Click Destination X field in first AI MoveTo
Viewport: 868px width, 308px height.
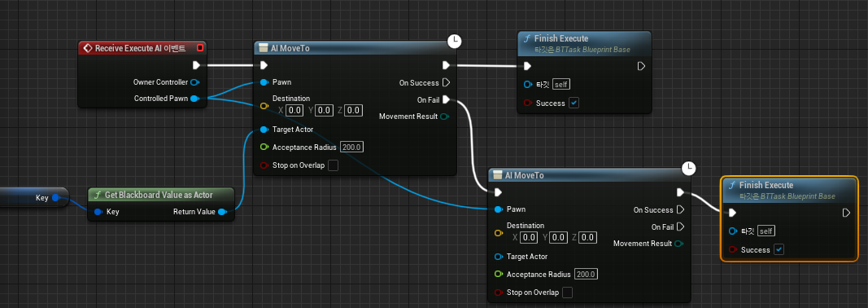[x=295, y=111]
